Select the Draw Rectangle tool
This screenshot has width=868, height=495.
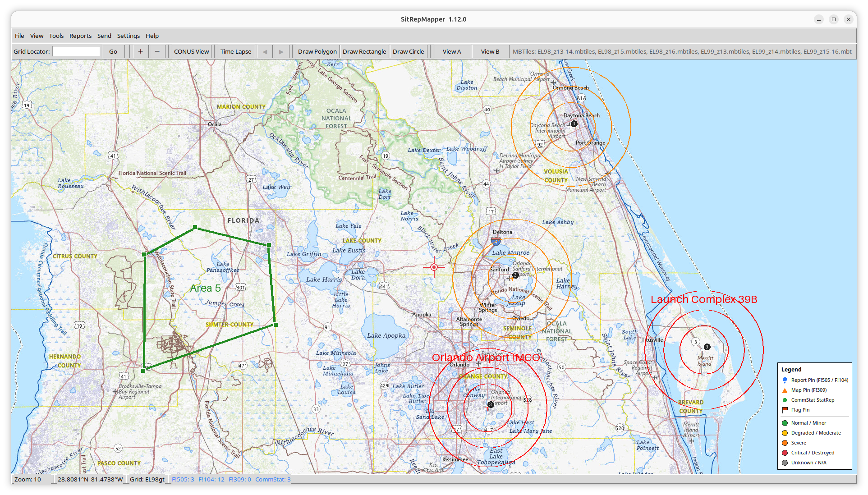pyautogui.click(x=364, y=51)
